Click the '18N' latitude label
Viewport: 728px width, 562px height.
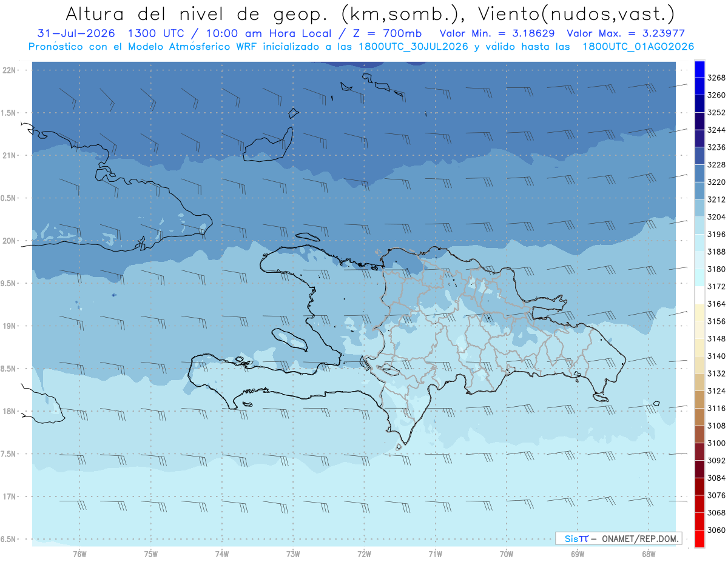pos(8,411)
